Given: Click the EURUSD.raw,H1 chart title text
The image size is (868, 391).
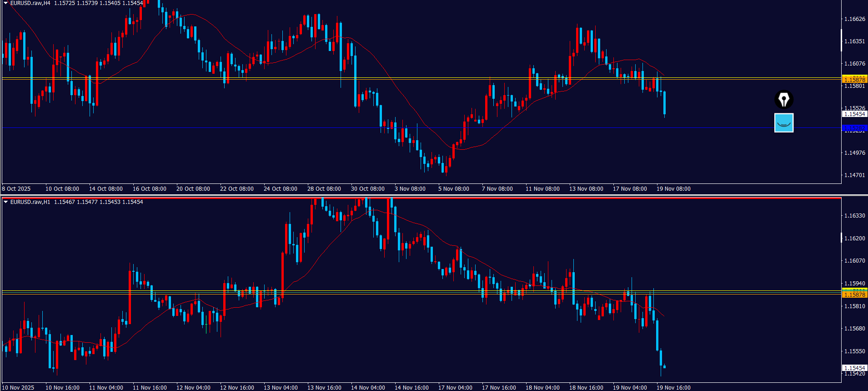Looking at the screenshot, I should click(30, 202).
